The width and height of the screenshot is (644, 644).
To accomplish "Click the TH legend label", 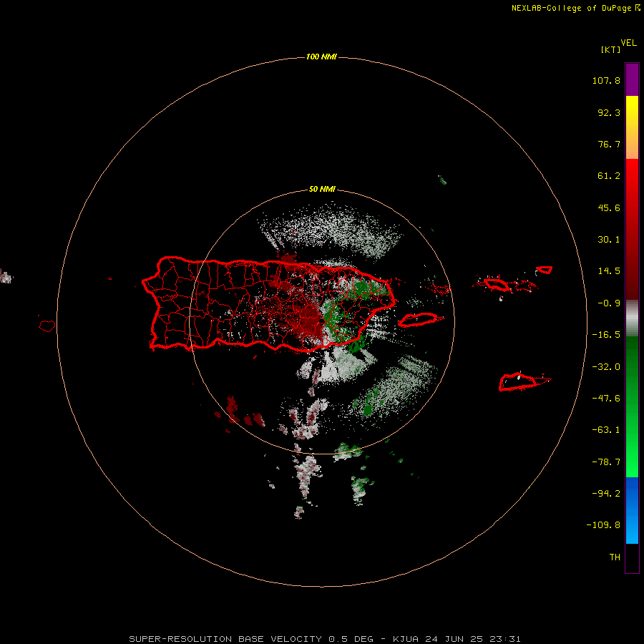I will (x=615, y=557).
